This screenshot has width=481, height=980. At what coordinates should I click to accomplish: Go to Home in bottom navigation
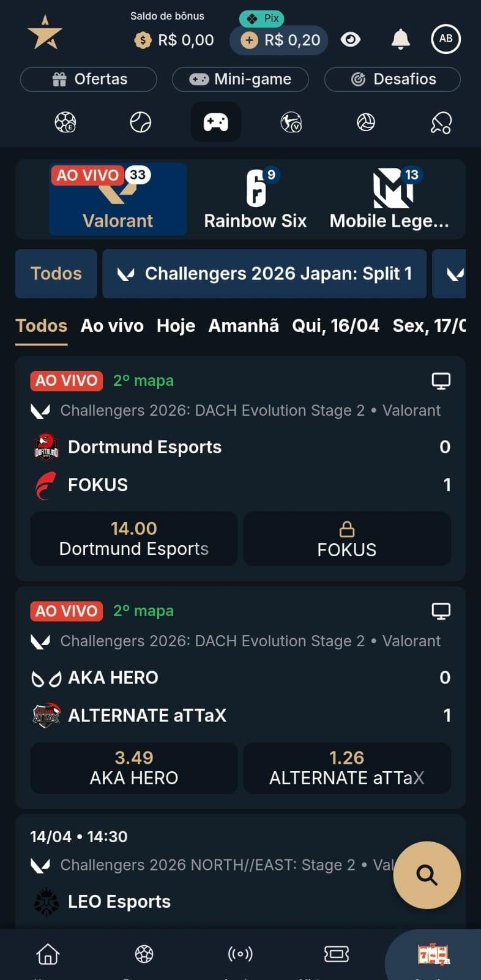(x=48, y=954)
